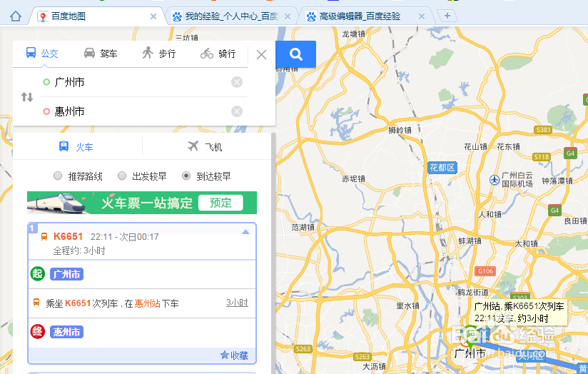This screenshot has height=374, width=588.
Task: Click the 蚌湖镇 town label
Action: point(470,241)
